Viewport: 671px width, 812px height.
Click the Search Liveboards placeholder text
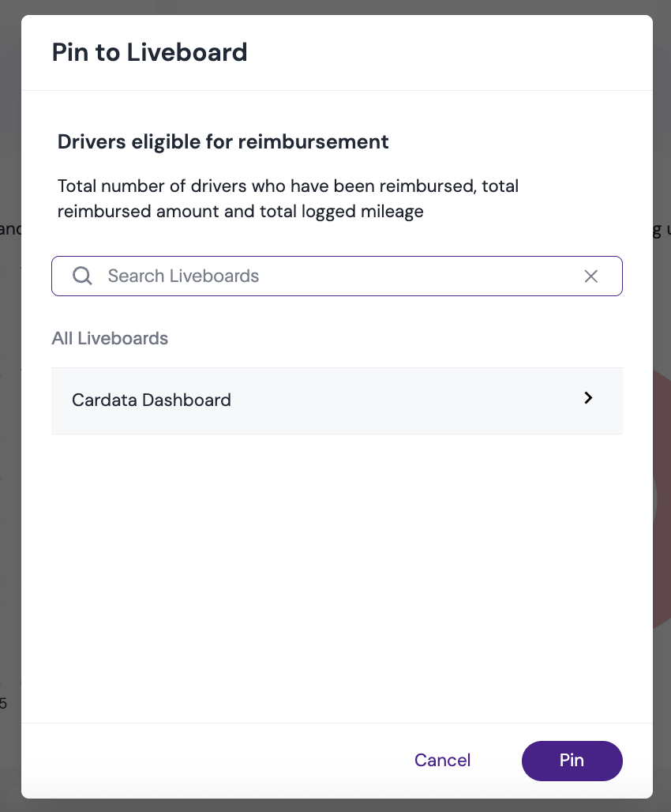coord(183,276)
